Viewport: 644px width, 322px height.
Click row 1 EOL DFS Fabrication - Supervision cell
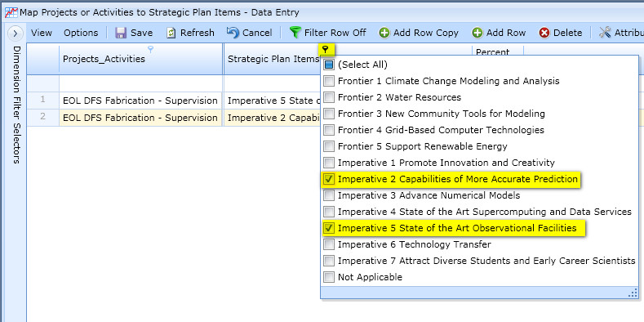(x=141, y=101)
